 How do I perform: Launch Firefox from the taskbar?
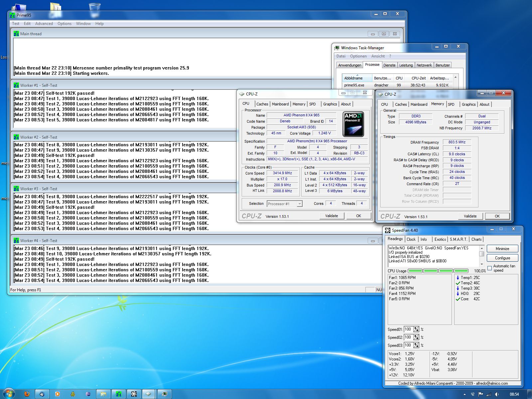27,394
